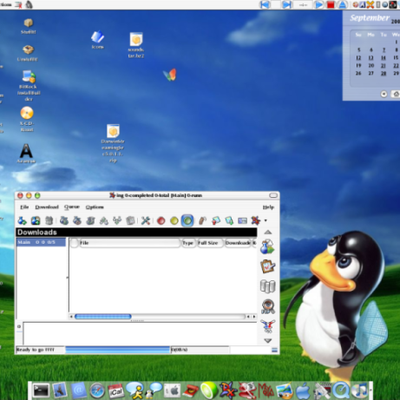Click inside the log message area
This screenshot has height=400, width=400.
click(x=140, y=333)
